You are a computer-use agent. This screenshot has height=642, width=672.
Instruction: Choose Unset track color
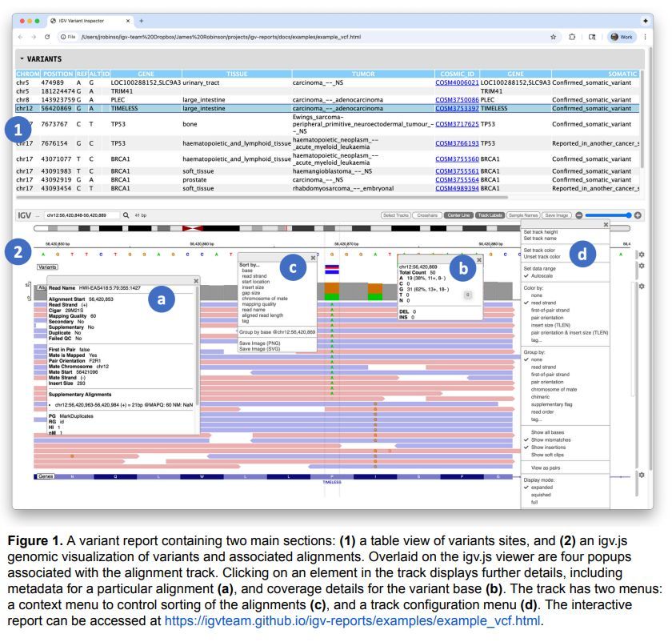point(542,256)
